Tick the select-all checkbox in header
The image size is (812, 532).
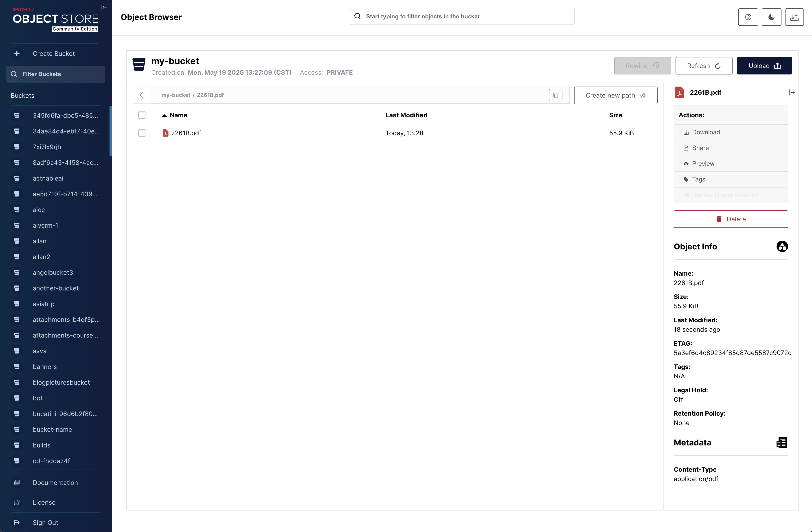[x=142, y=115]
